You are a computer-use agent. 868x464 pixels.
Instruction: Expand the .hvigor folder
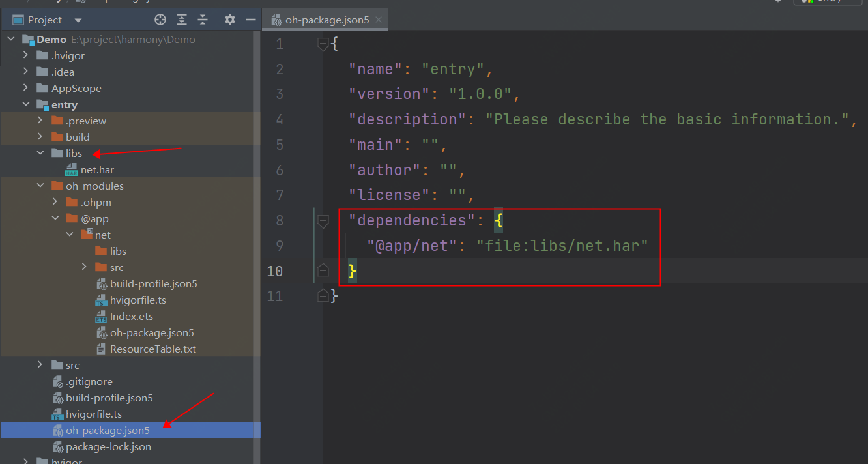25,56
